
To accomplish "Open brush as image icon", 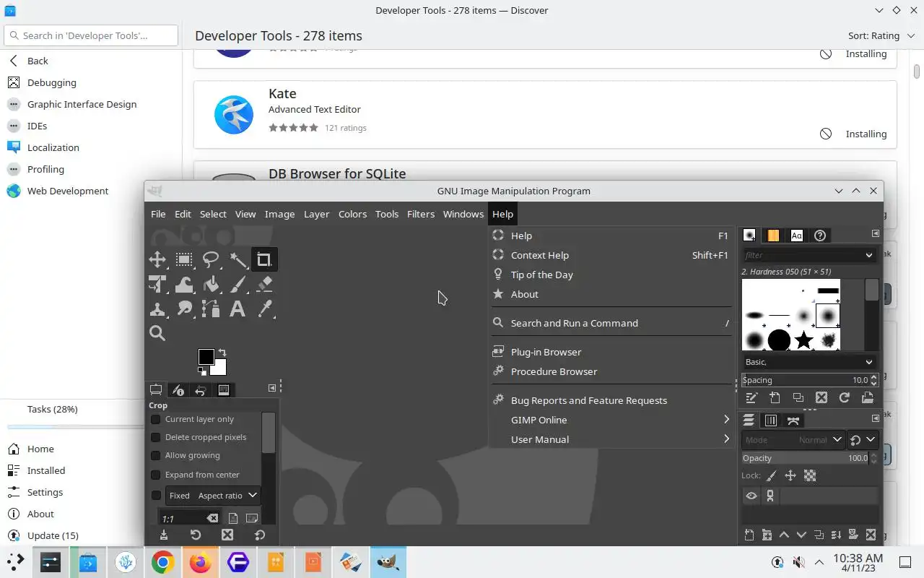I will 867,397.
